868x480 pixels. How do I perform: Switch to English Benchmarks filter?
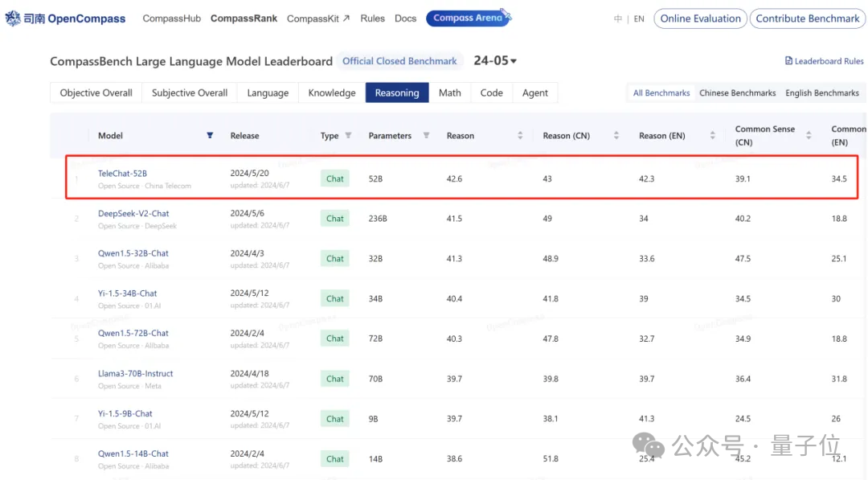coord(821,93)
